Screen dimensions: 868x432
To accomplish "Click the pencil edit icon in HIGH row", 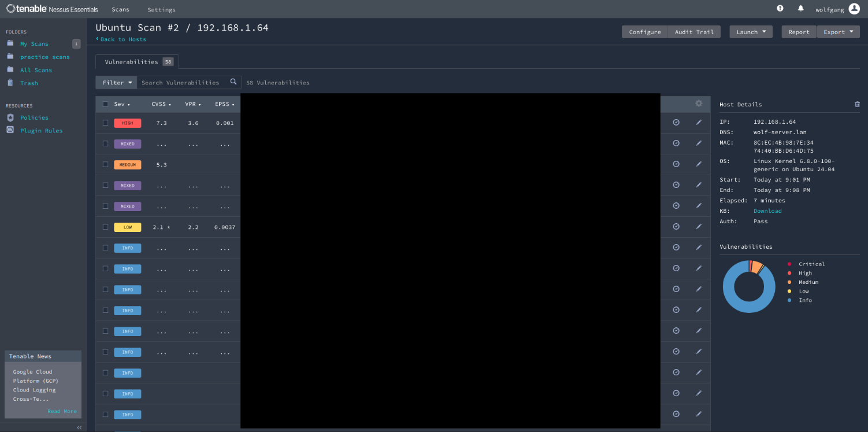I will point(699,123).
